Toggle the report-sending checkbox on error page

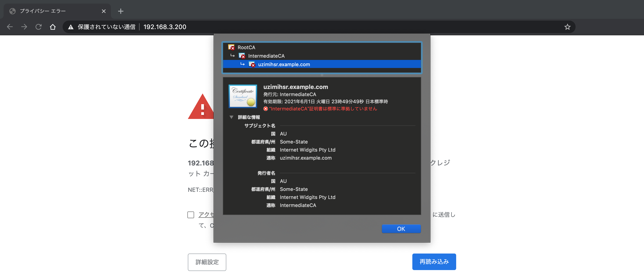pos(191,215)
